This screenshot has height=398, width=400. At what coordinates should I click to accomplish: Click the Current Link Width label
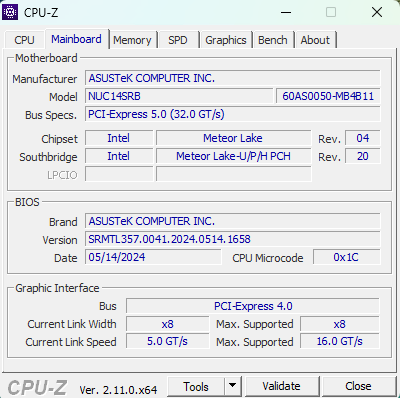click(72, 324)
